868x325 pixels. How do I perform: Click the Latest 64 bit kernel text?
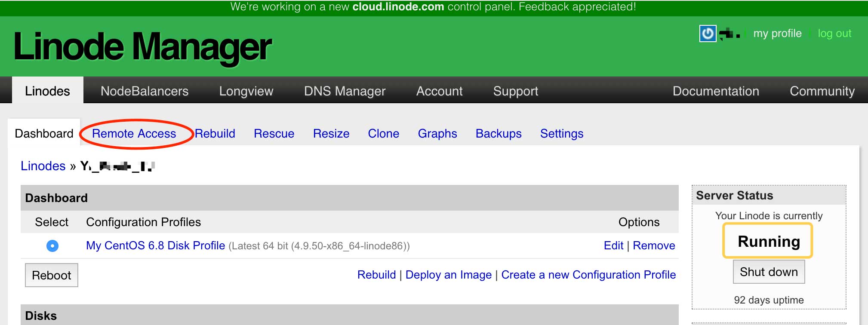(319, 246)
